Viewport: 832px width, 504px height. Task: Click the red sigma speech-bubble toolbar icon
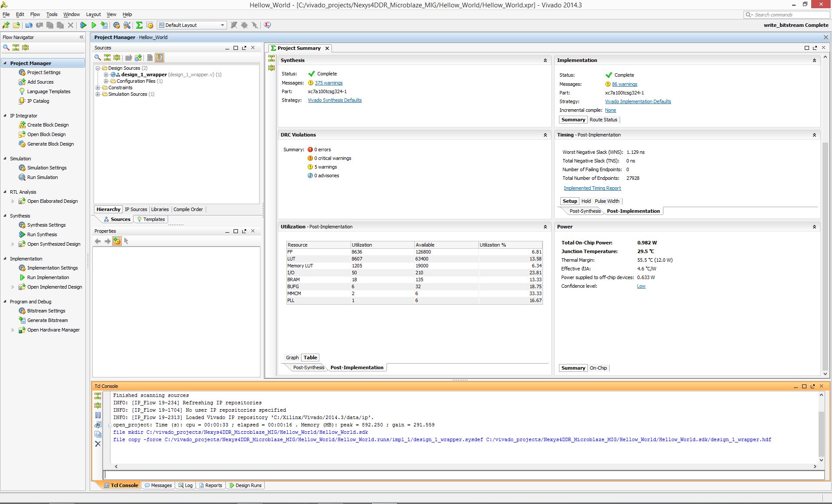[267, 25]
